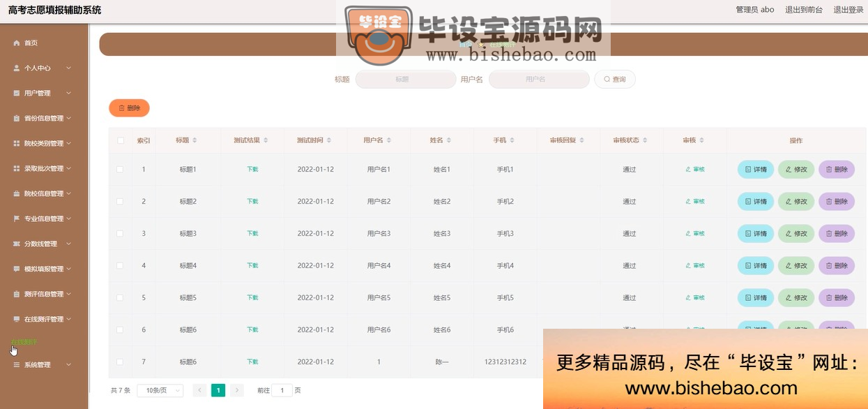
Task: Sort by the 姓名 column arrows
Action: click(x=448, y=140)
